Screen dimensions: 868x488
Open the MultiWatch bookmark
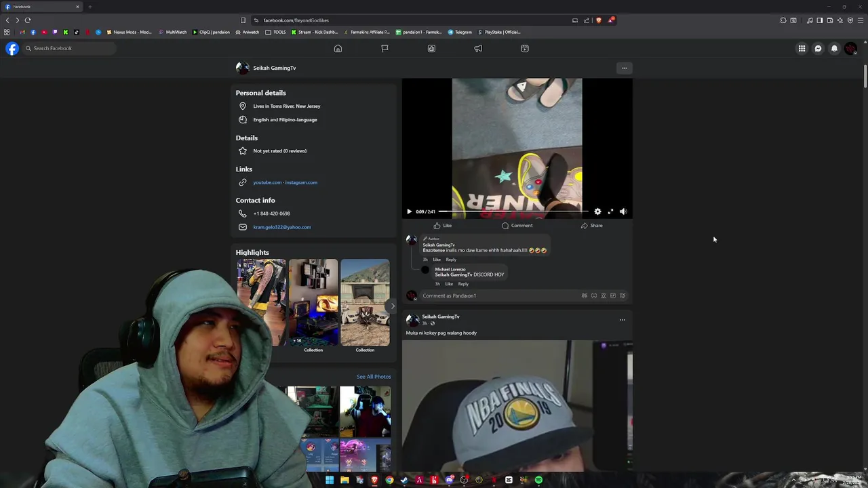173,32
